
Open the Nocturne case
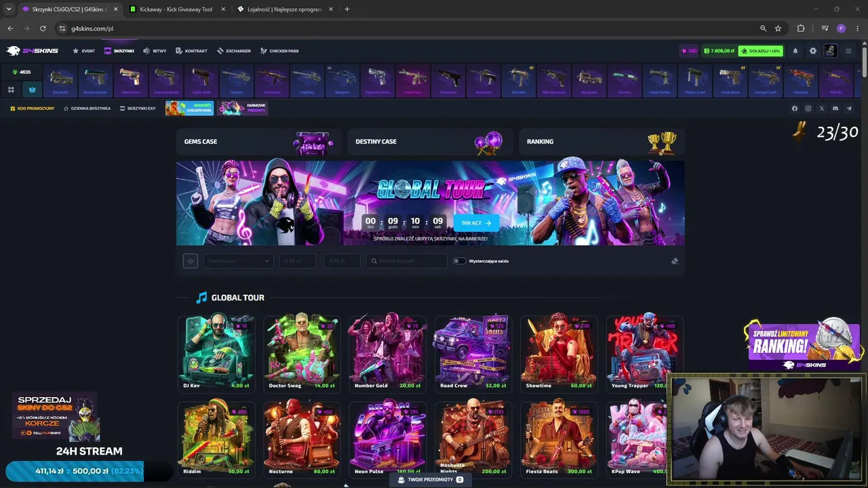tap(302, 439)
